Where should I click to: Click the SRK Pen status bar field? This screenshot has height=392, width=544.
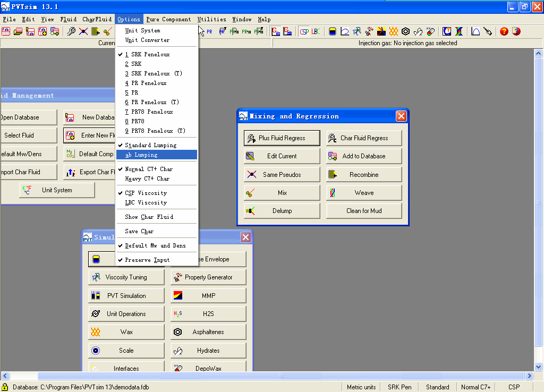click(x=399, y=387)
